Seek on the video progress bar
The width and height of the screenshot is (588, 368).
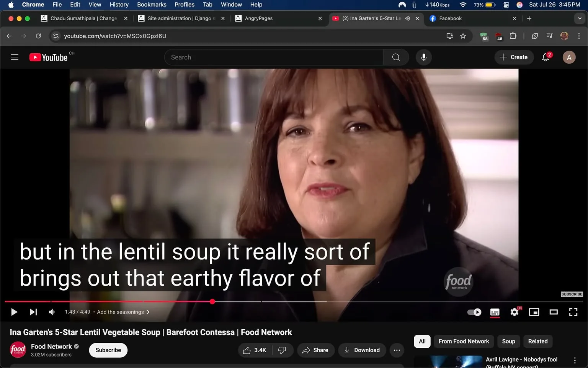(268, 301)
